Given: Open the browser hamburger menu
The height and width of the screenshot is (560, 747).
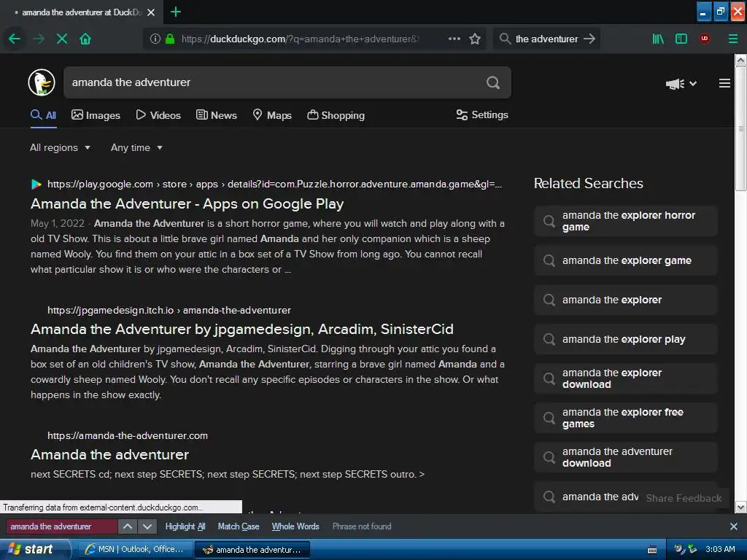Looking at the screenshot, I should (732, 39).
